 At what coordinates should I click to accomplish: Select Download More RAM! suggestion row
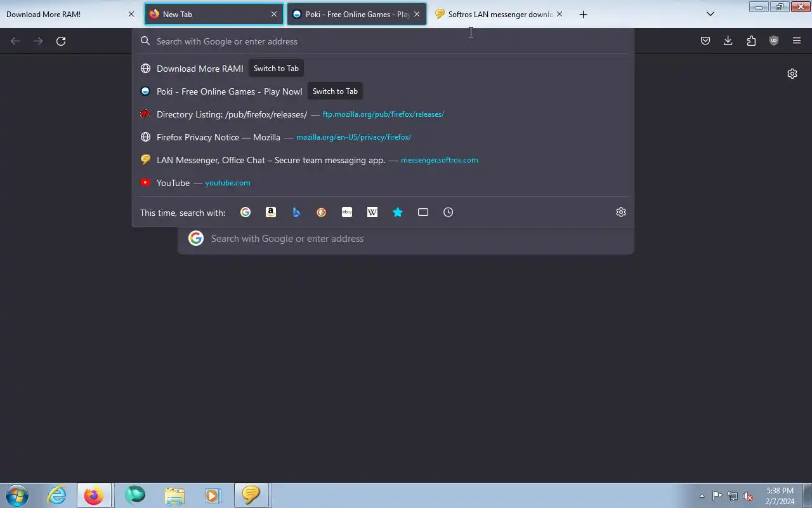pos(383,69)
